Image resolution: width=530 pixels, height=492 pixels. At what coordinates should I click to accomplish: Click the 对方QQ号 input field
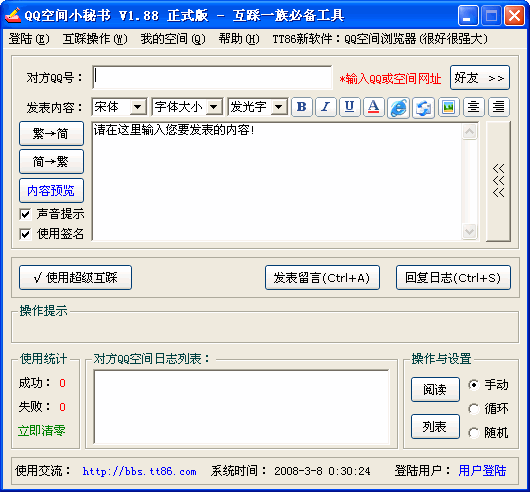(212, 77)
